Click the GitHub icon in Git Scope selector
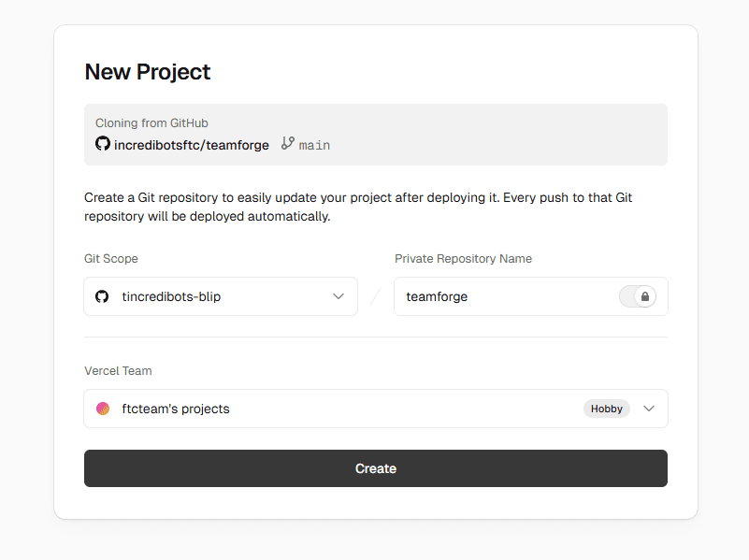This screenshot has width=749, height=560. point(103,296)
